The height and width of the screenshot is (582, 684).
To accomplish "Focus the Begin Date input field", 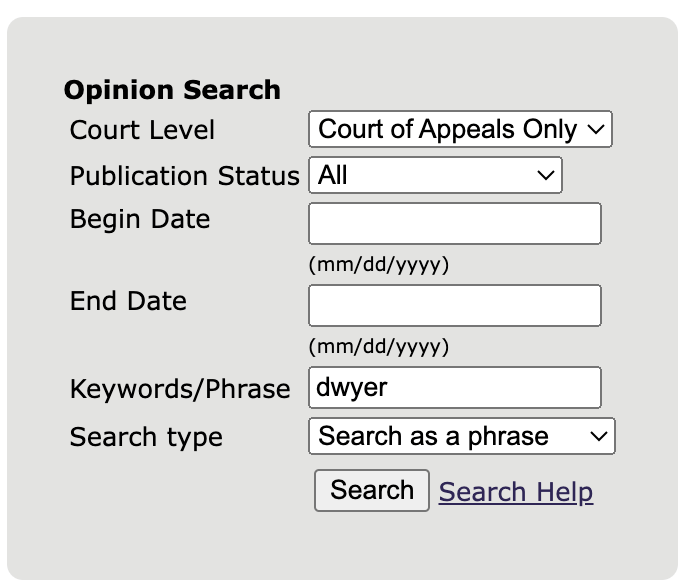I will pyautogui.click(x=455, y=224).
